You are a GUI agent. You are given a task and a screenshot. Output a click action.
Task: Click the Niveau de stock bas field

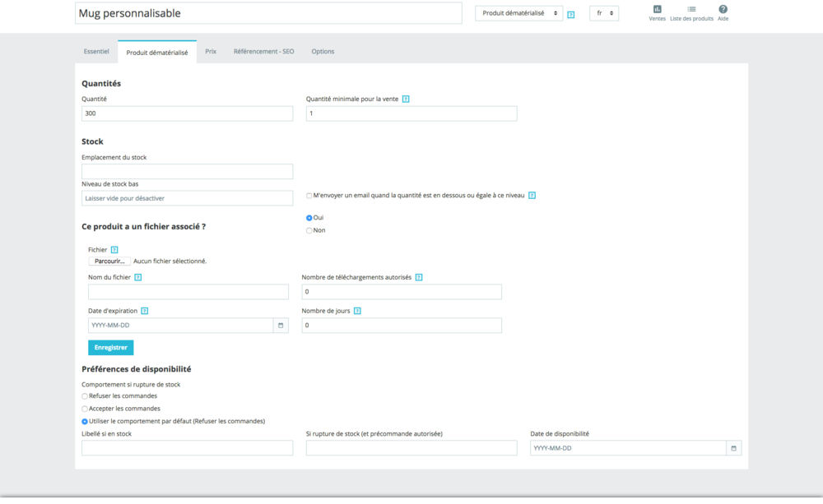pos(187,198)
